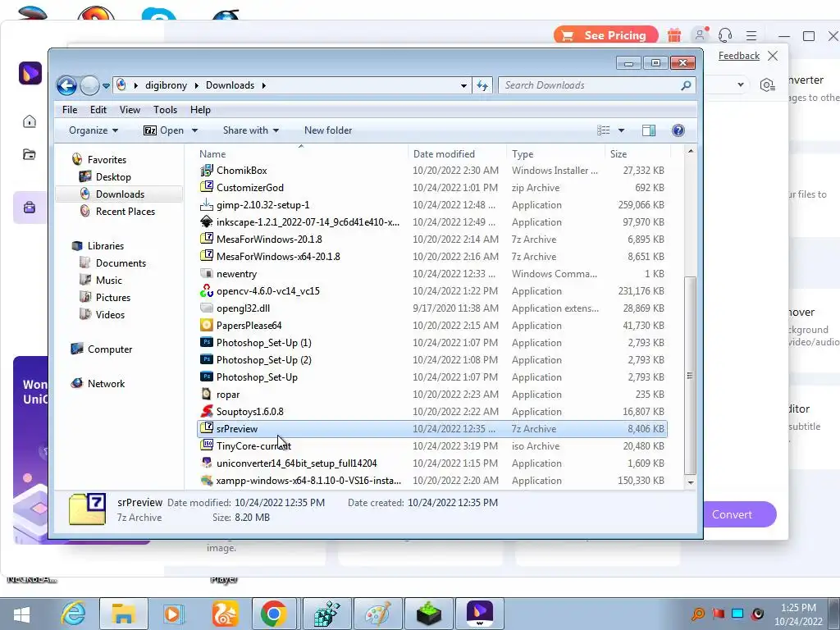Select the ropar application icon
The width and height of the screenshot is (840, 630).
[206, 395]
